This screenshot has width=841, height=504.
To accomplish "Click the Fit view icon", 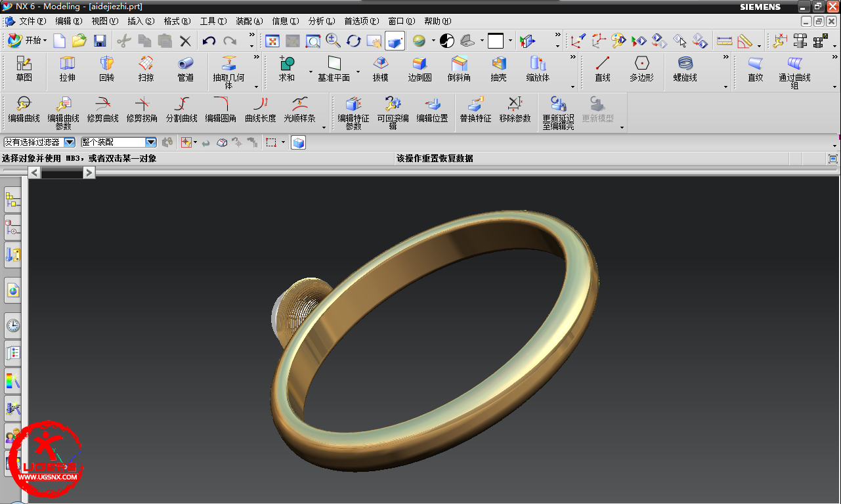I will [272, 41].
